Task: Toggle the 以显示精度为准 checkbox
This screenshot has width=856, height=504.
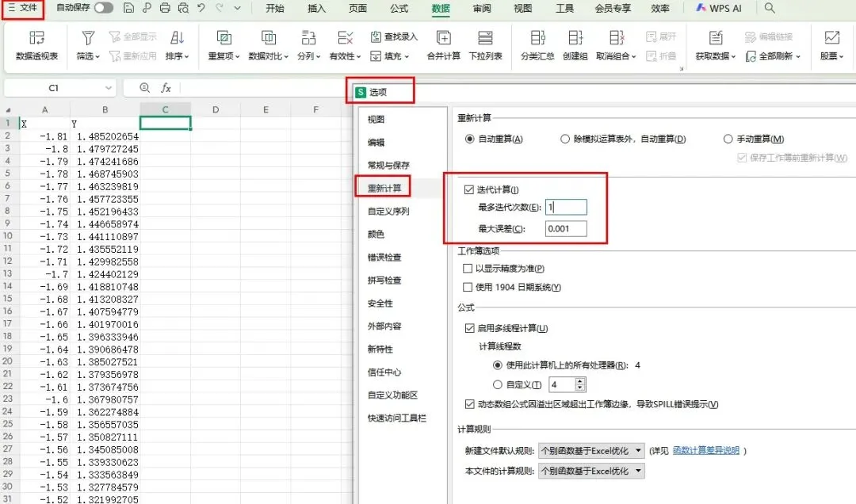Action: click(468, 268)
